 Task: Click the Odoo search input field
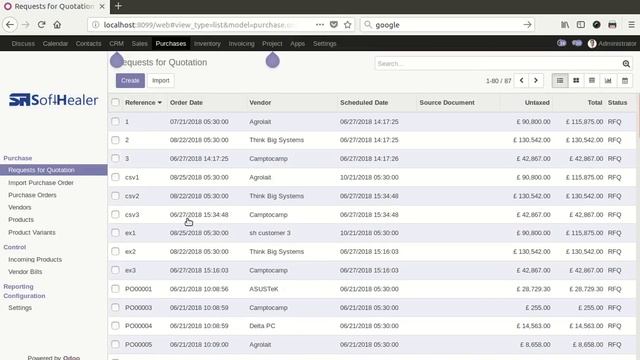point(498,64)
